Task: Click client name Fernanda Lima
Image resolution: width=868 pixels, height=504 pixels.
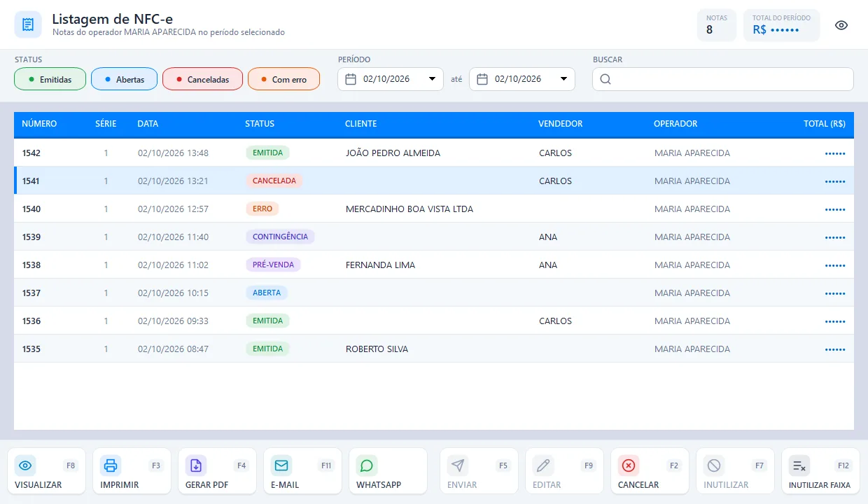Action: [x=380, y=265]
